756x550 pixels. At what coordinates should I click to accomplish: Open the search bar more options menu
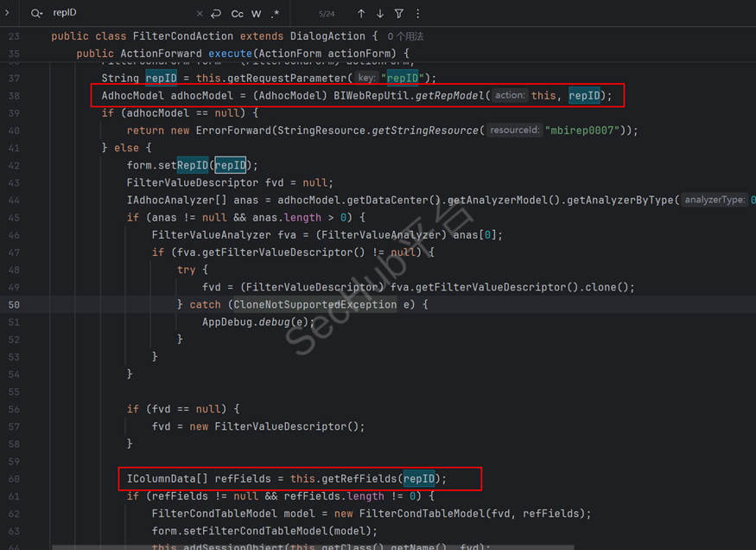click(418, 14)
